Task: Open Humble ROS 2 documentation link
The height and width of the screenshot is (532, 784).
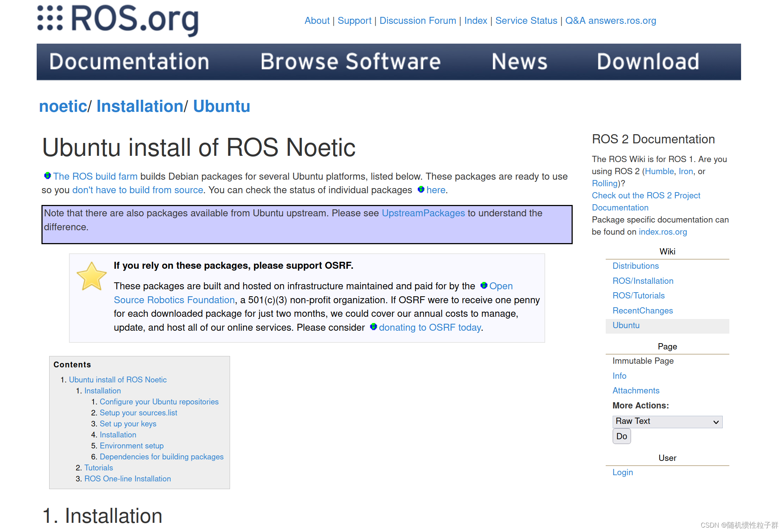Action: coord(659,171)
